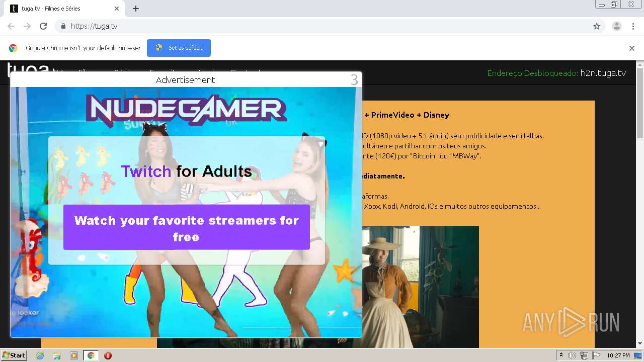Open the media player taskbar icon

(x=74, y=355)
